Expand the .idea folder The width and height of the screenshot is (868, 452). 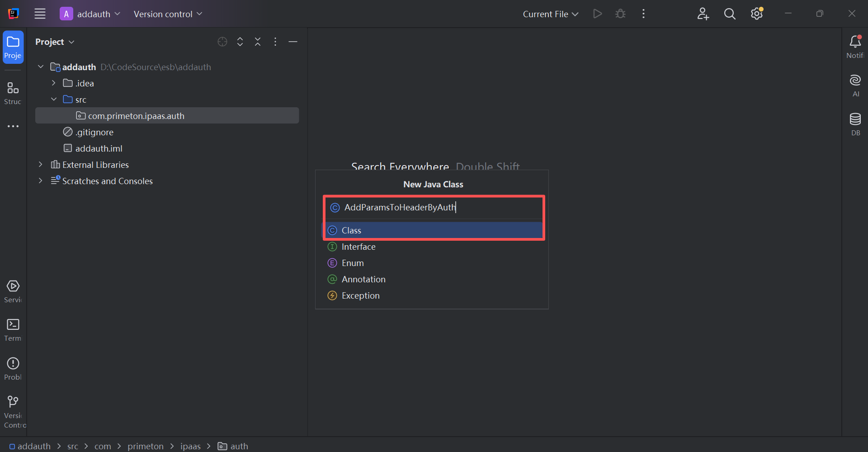54,83
